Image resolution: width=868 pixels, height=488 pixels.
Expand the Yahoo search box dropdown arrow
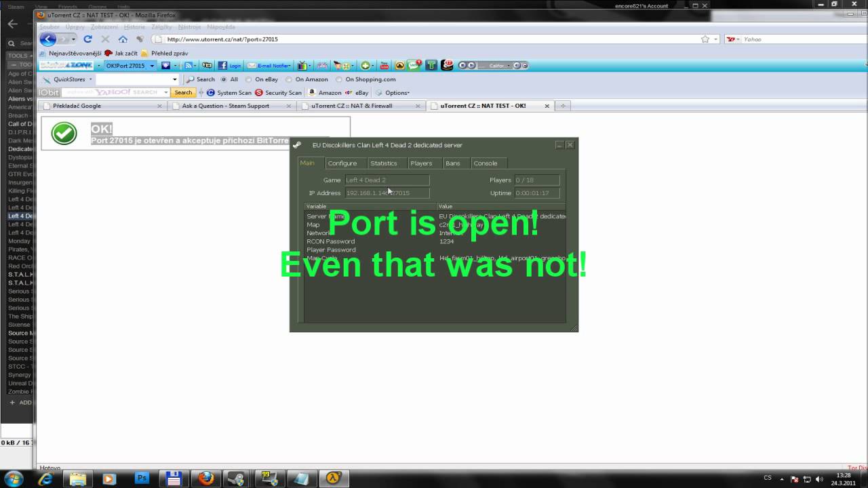tap(739, 39)
